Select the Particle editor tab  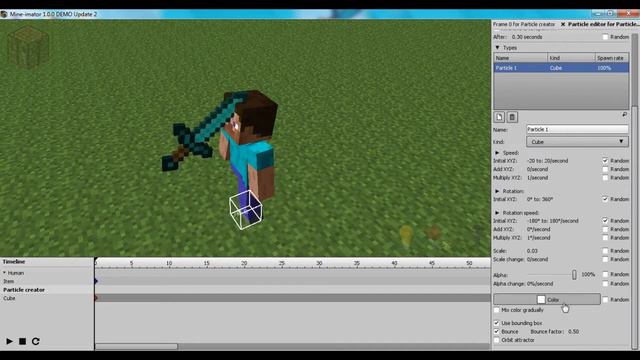(x=603, y=24)
